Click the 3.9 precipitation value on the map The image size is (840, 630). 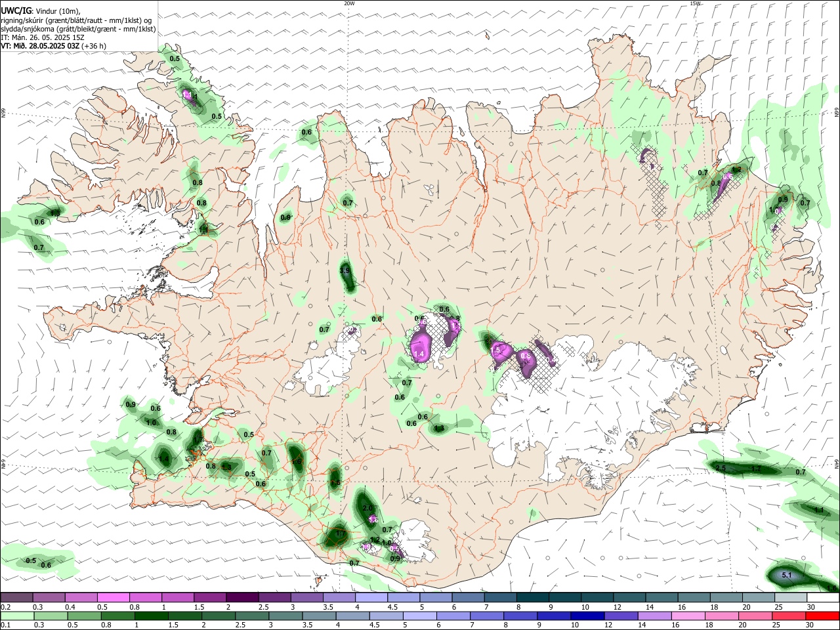coord(345,271)
